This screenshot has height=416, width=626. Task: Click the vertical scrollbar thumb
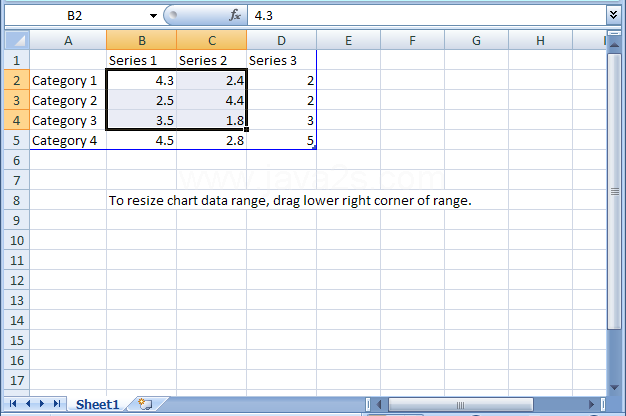click(614, 192)
